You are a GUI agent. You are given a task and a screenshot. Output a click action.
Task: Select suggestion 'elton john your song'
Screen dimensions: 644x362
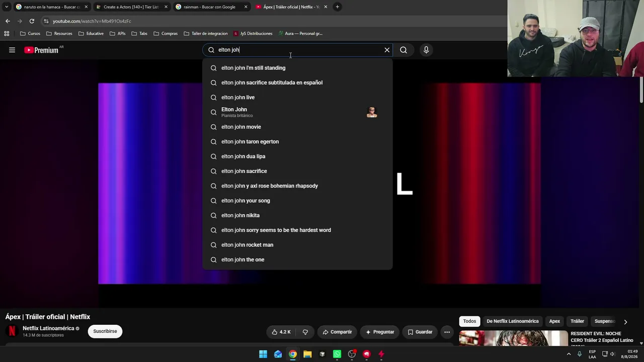coord(297,201)
